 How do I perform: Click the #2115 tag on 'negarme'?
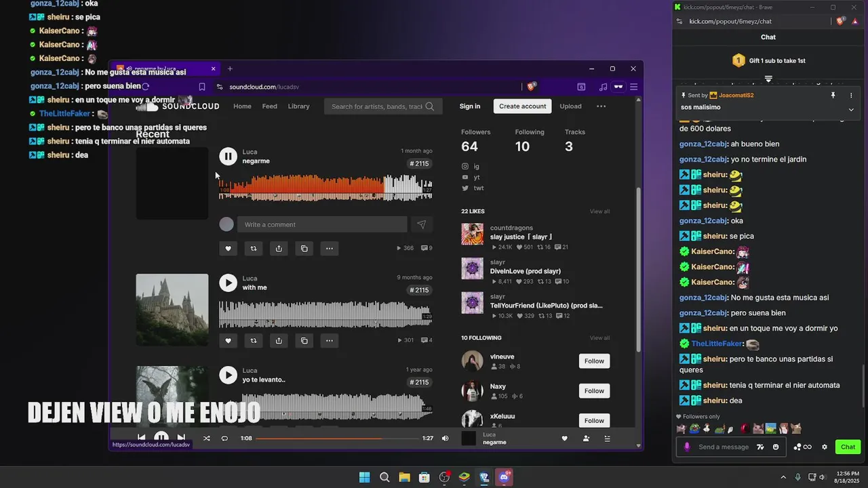coord(419,163)
